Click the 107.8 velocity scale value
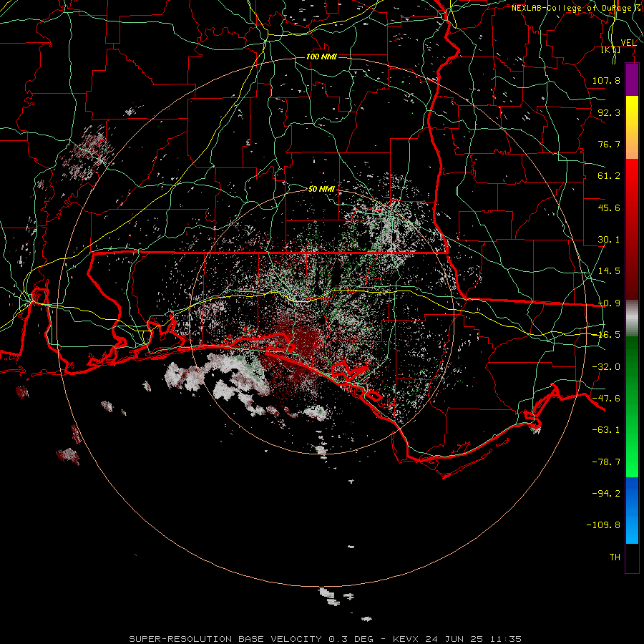Image resolution: width=644 pixels, height=644 pixels. 606,80
